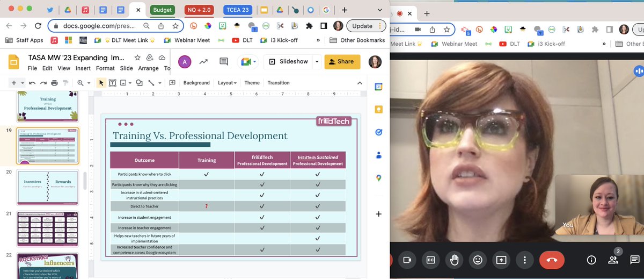Expand the Slideshow options arrow
The image size is (644, 279).
[317, 62]
